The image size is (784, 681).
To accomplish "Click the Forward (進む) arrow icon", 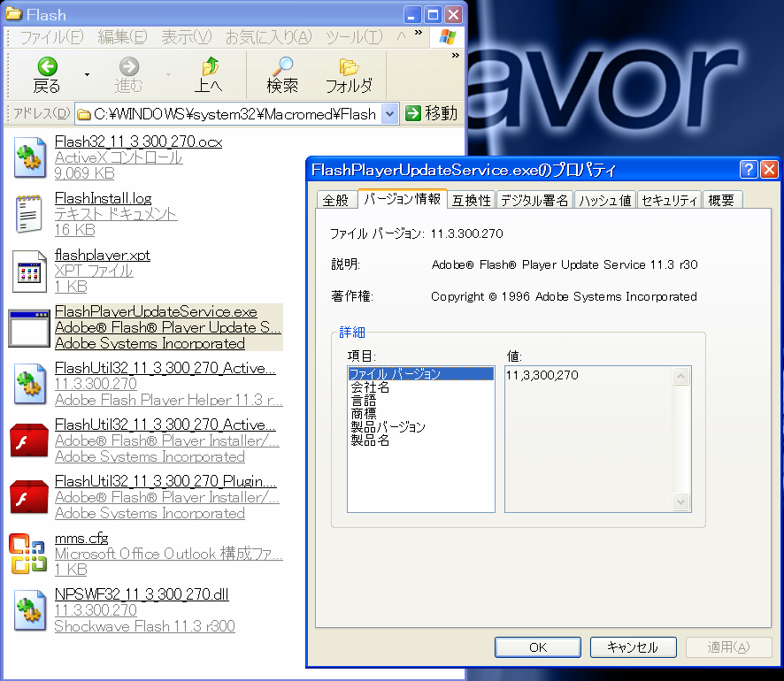I will point(128,66).
